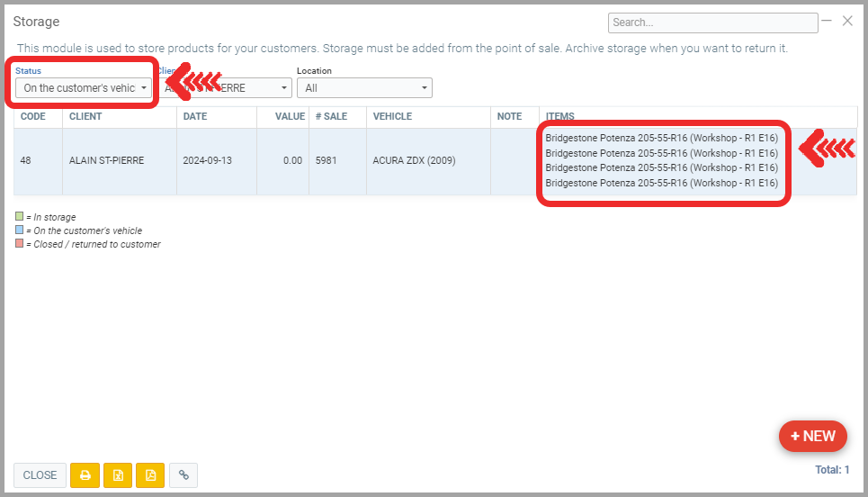Viewport: 868px width, 497px height.
Task: Click the blue 'On the customer's vehicle' swatch
Action: [19, 230]
